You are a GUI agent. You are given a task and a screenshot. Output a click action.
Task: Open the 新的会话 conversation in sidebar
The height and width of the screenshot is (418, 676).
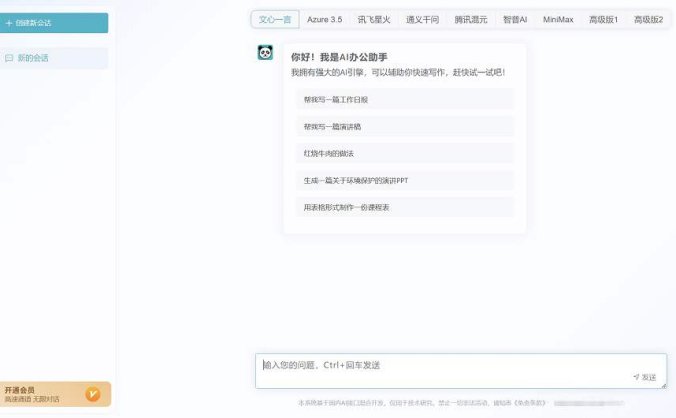pyautogui.click(x=54, y=58)
